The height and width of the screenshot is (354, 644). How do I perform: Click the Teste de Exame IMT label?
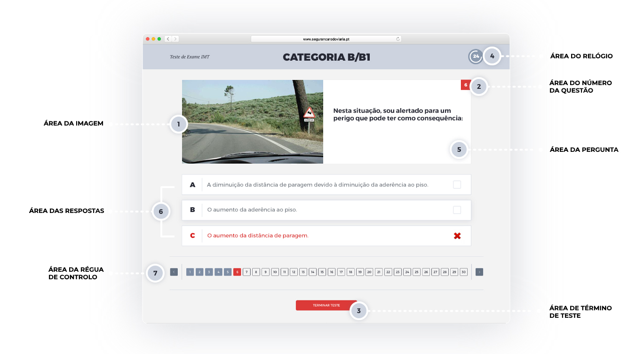coord(190,57)
